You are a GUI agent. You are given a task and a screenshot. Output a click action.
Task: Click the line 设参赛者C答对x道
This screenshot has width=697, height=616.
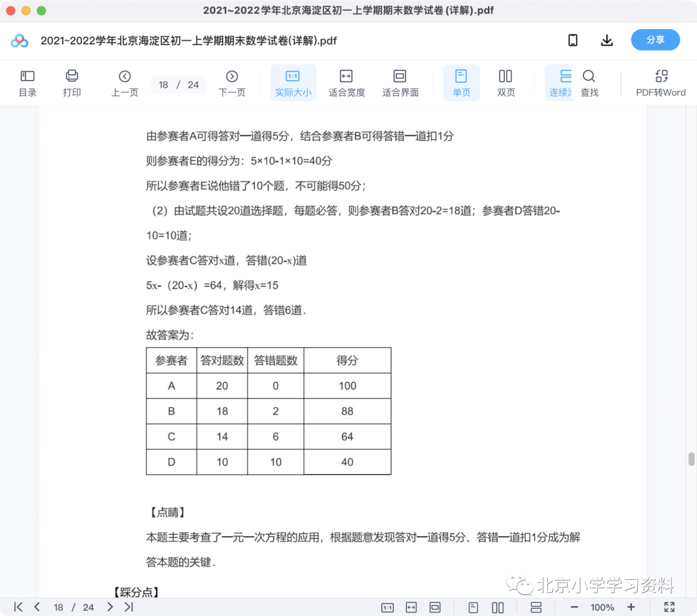point(227,260)
